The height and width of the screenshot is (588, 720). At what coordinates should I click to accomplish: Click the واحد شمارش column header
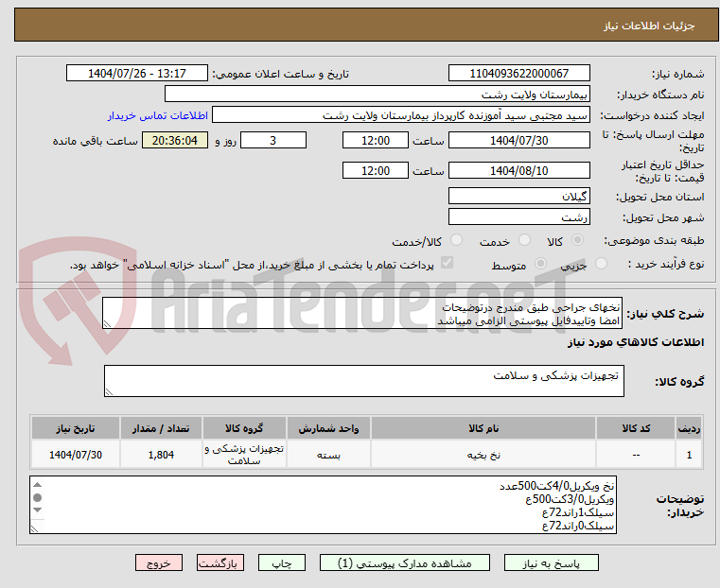328,428
